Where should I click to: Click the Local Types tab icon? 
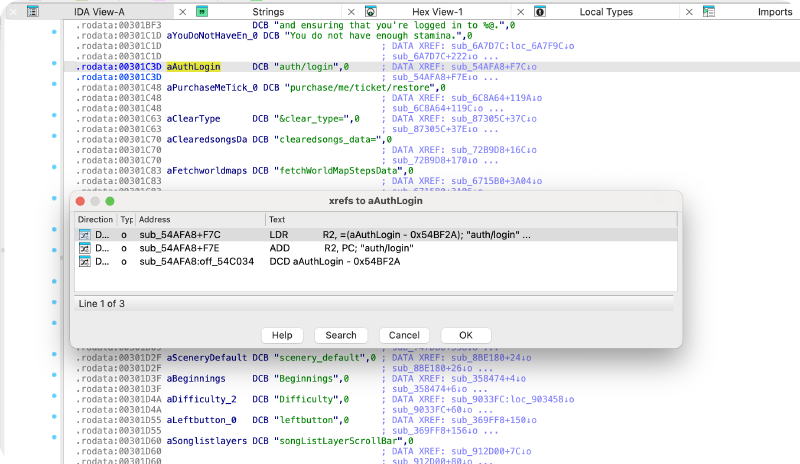(541, 12)
